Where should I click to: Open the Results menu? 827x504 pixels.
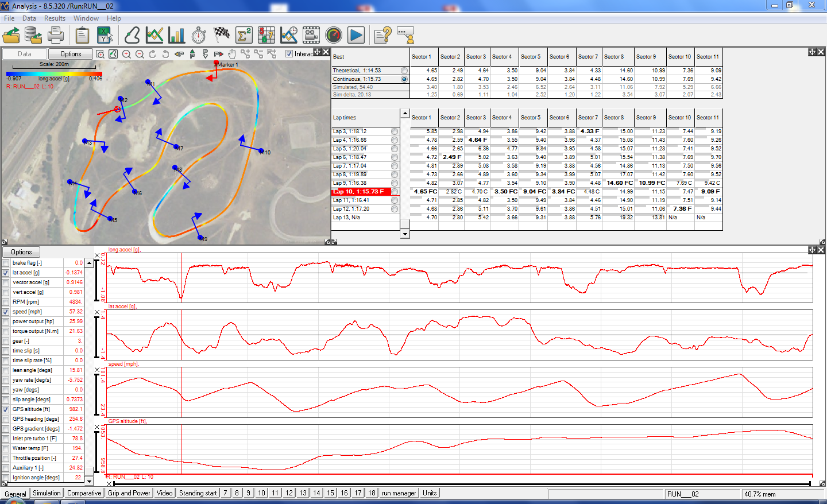coord(55,18)
